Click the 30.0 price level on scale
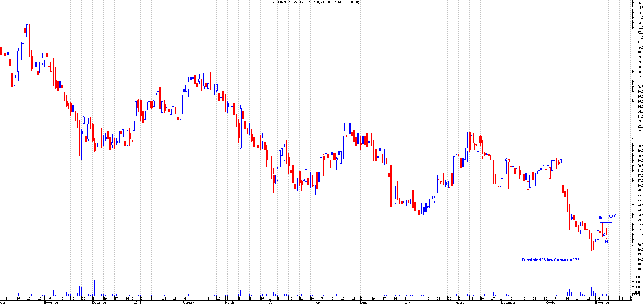This screenshot has width=644, height=304. (640, 151)
